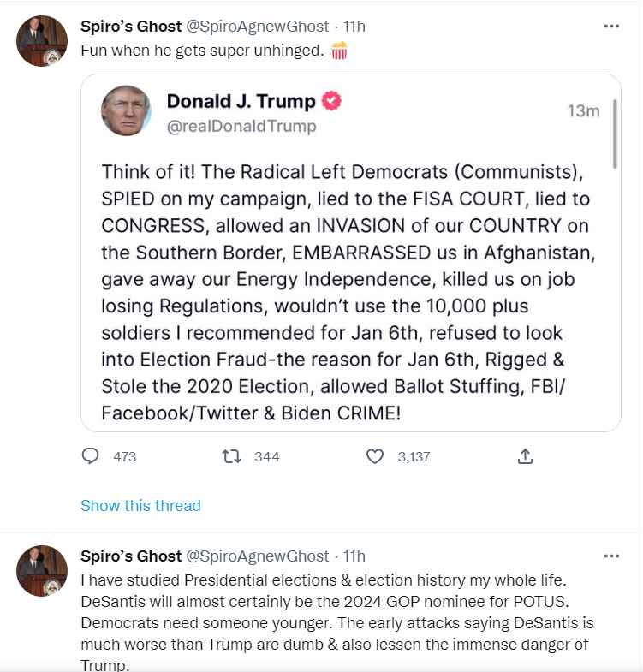Click the share upload arrow icon
The image size is (643, 672).
526,456
